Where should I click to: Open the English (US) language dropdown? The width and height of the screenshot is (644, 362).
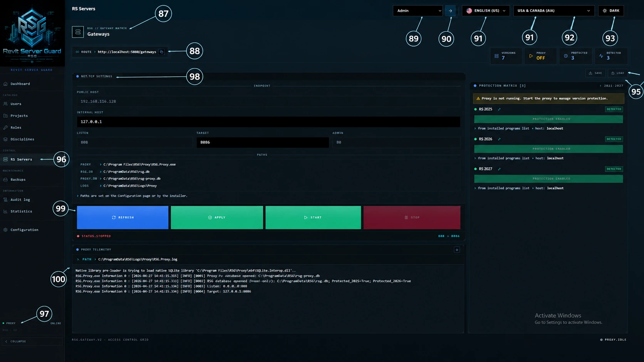[486, 11]
